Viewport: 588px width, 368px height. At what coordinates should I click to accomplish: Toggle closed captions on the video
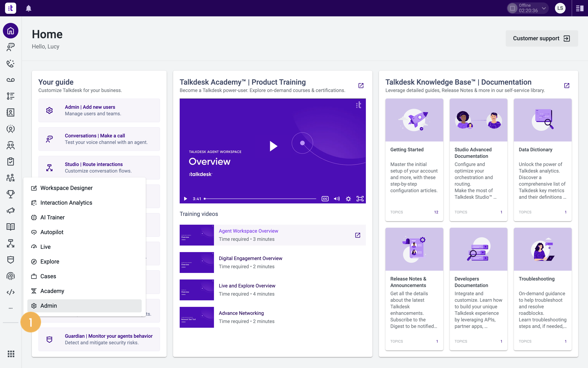(x=325, y=199)
